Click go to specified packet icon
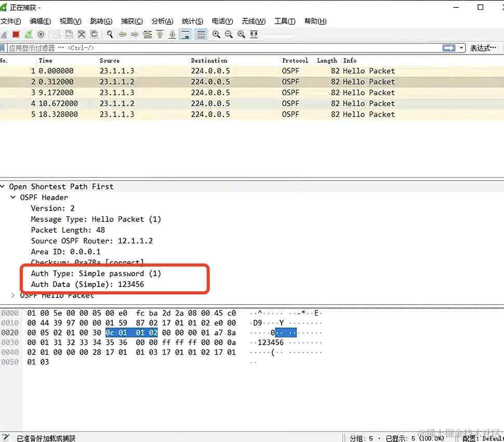This screenshot has height=442, width=504. [148, 34]
